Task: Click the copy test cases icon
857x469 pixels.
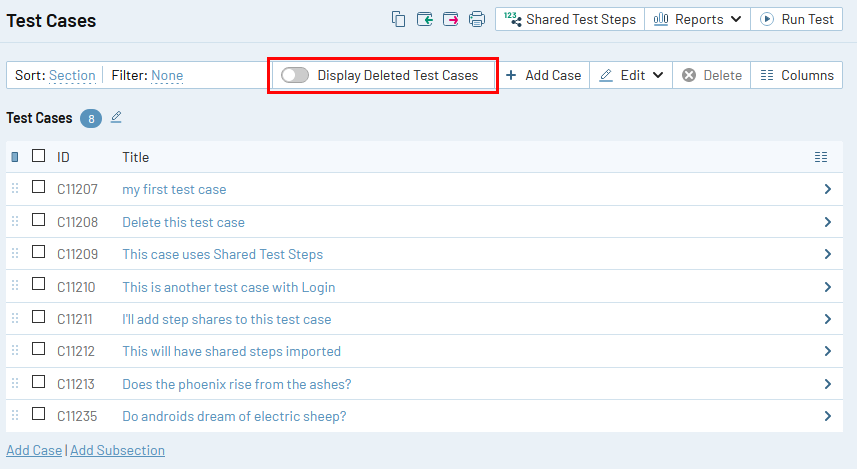Action: (399, 19)
